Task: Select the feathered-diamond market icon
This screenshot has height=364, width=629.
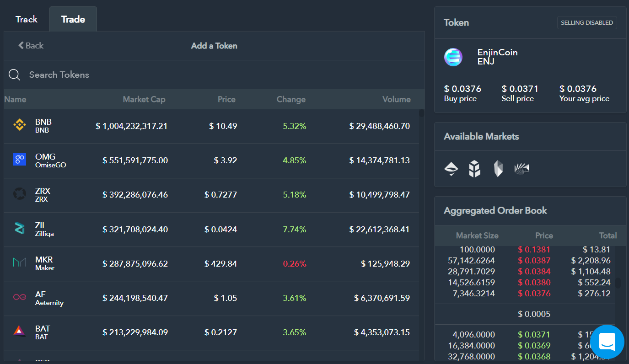Action: pos(522,169)
